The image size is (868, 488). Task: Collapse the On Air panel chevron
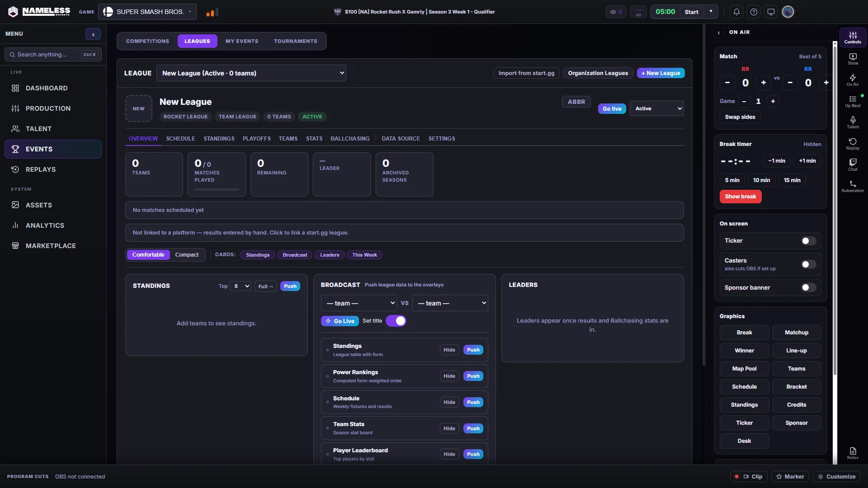pyautogui.click(x=719, y=33)
